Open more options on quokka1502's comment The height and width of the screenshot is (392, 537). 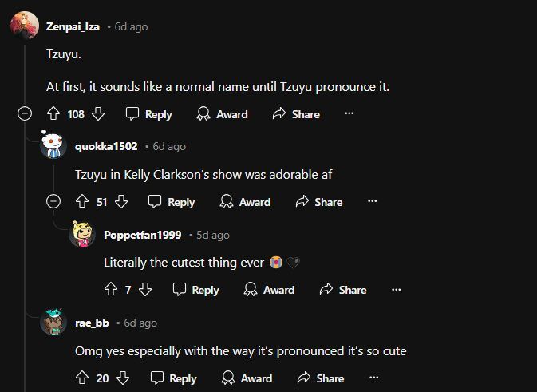372,202
